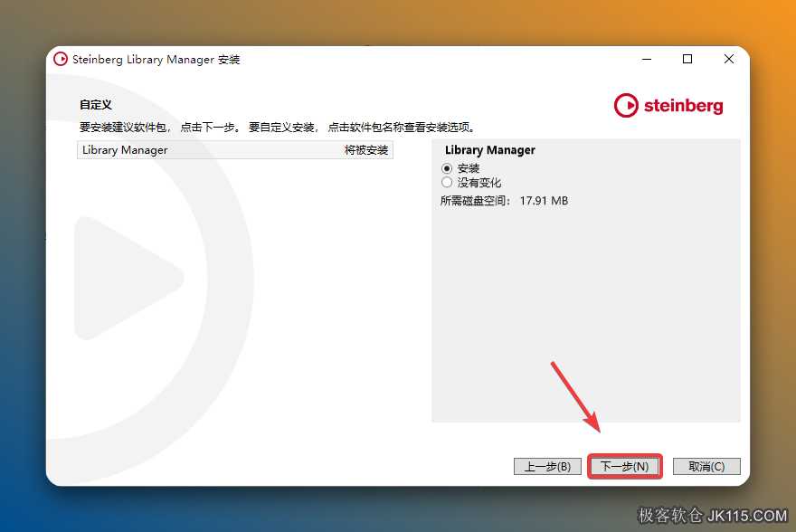Click the steinberg logo in header

(x=668, y=106)
